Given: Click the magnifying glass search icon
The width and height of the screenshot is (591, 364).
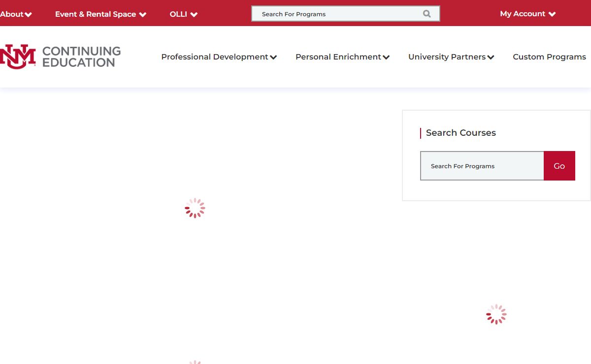Looking at the screenshot, I should pyautogui.click(x=427, y=14).
